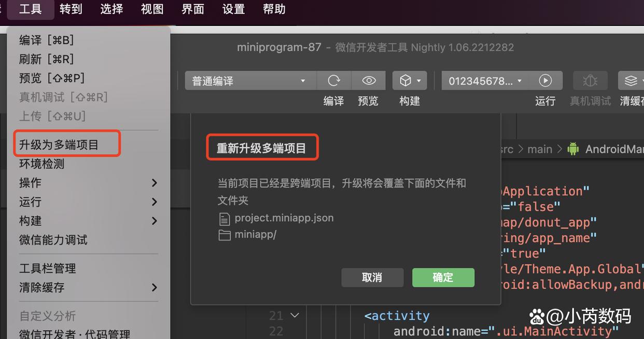
Task: Open the 普通编译 compile mode dropdown
Action: coord(250,81)
